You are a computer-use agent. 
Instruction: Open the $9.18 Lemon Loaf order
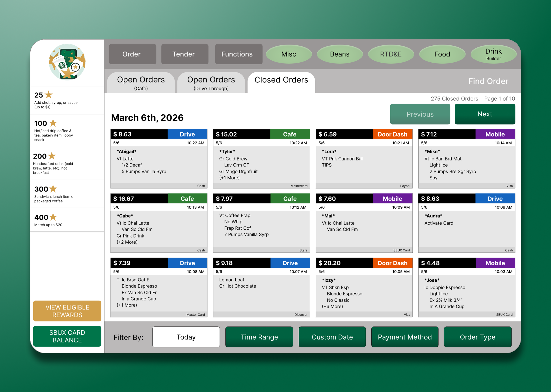coord(262,287)
